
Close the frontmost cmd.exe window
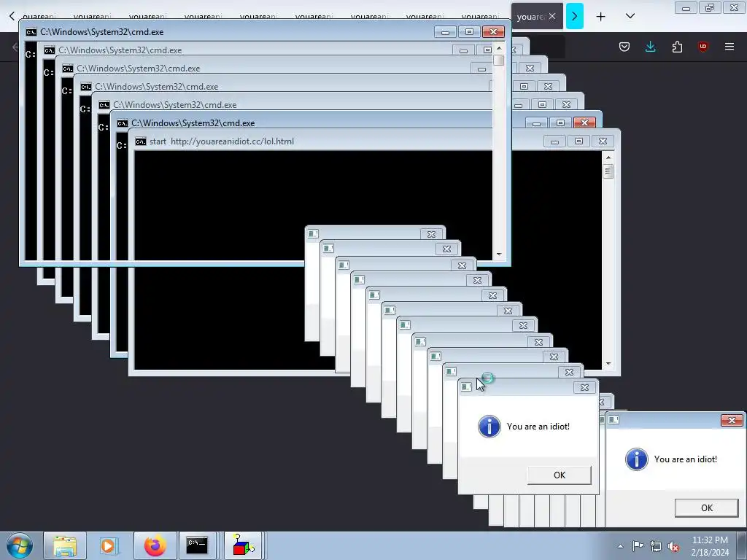click(x=493, y=32)
